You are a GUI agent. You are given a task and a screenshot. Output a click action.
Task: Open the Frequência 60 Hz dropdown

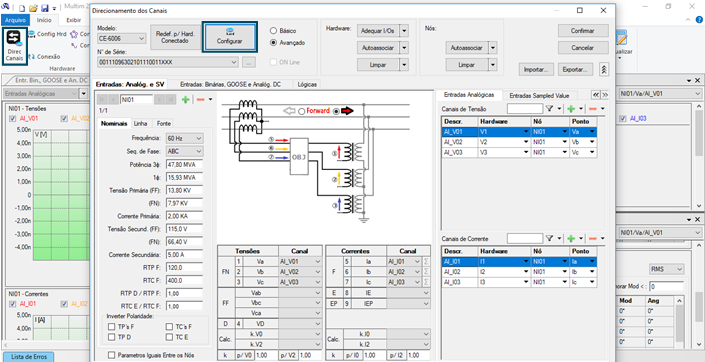click(184, 138)
